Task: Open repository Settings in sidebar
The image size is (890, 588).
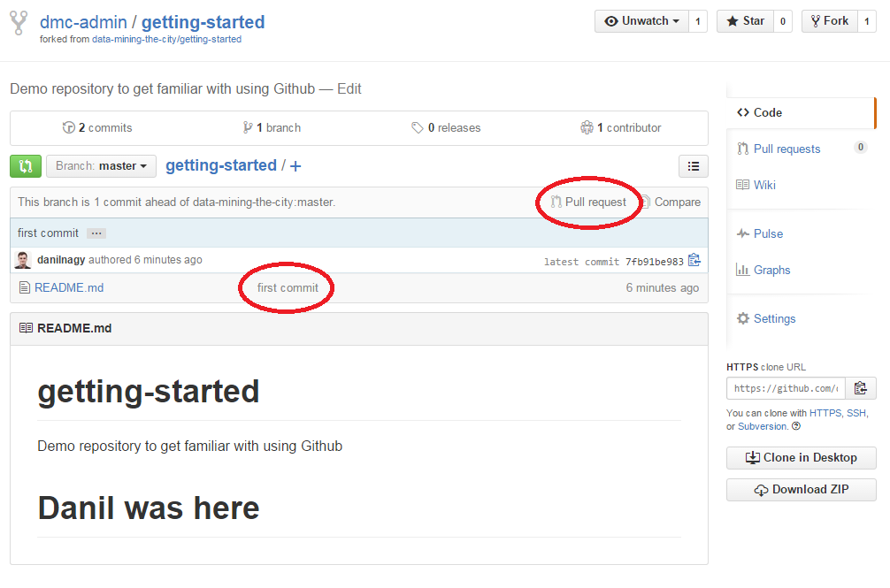Action: click(x=766, y=318)
